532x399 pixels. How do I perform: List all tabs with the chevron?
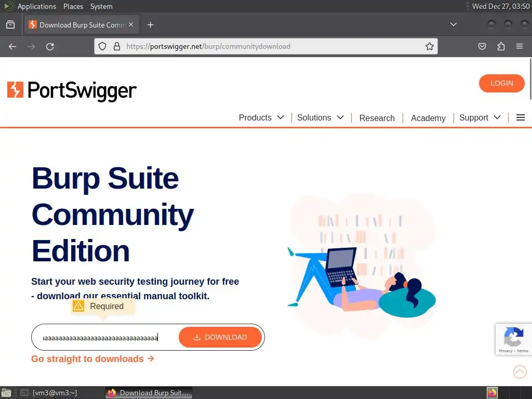pyautogui.click(x=453, y=24)
